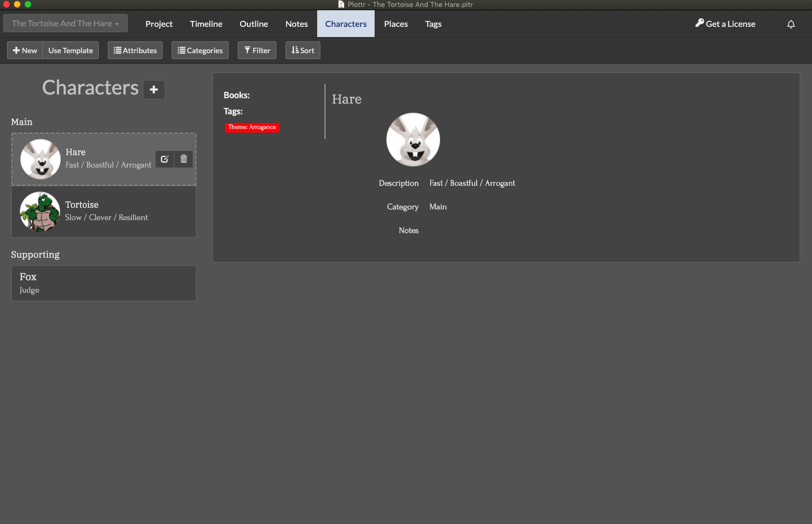Open the Filter options
This screenshot has height=524, width=812.
coord(257,50)
